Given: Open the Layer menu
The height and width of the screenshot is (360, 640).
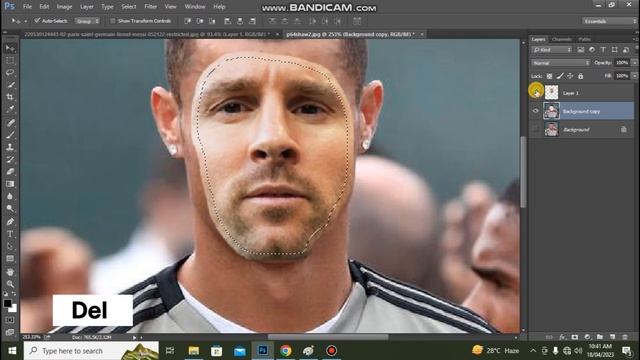Looking at the screenshot, I should pos(87,7).
